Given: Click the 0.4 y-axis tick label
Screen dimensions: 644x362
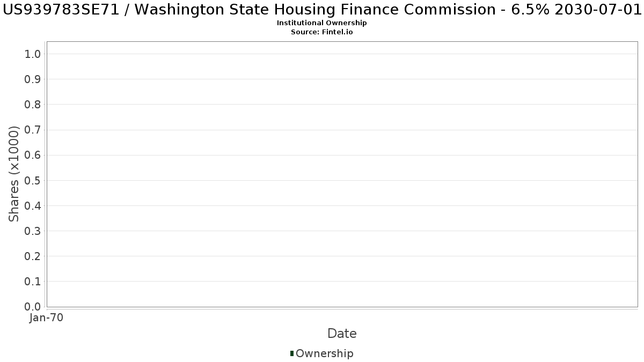Looking at the screenshot, I should click(x=33, y=206).
